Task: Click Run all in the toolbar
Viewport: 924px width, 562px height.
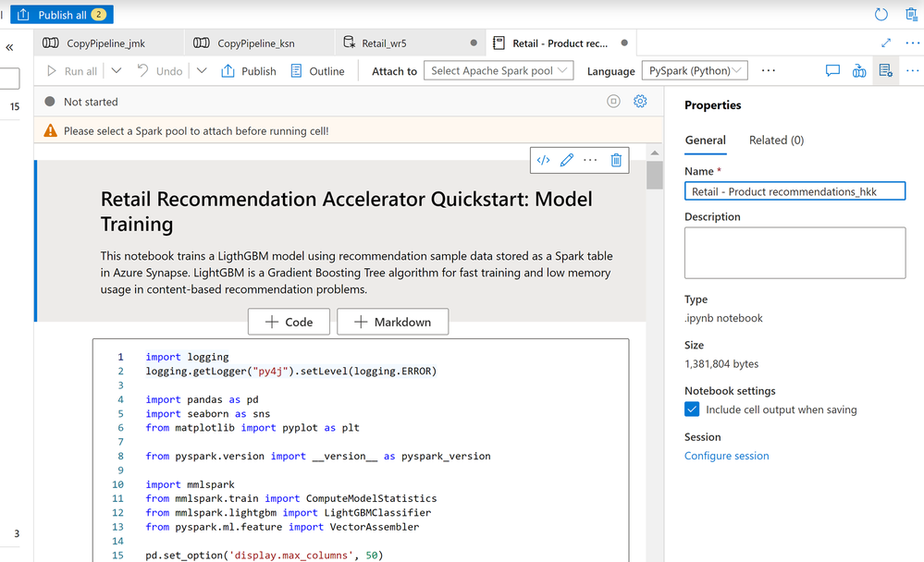Action: click(72, 70)
